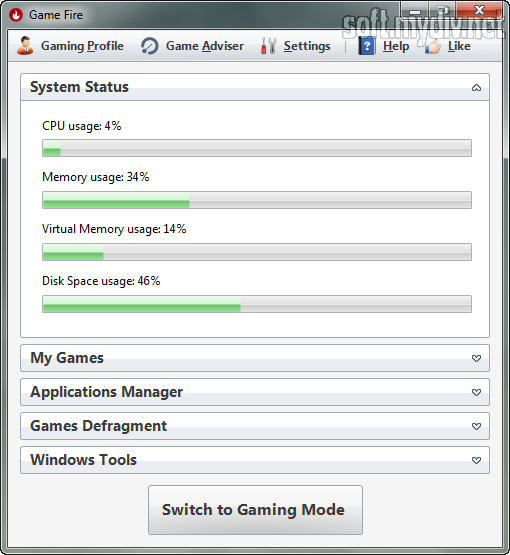This screenshot has width=510, height=555.
Task: Open the Settings menu label
Action: tap(307, 46)
